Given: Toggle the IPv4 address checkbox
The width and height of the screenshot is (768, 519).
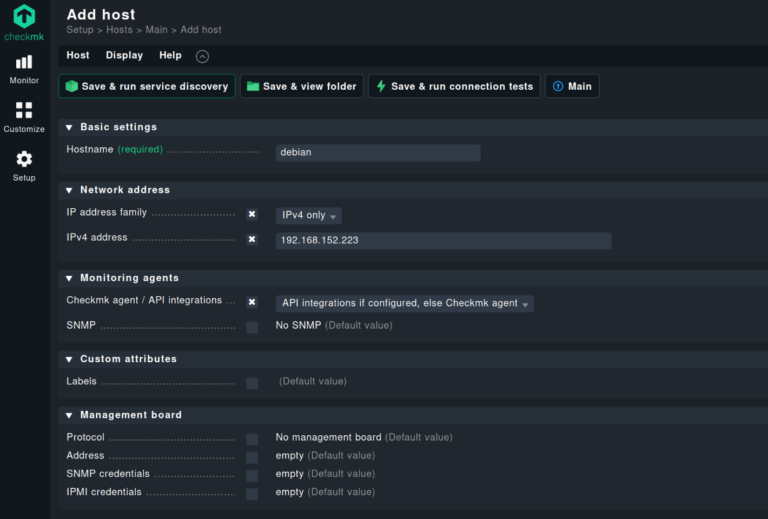Looking at the screenshot, I should coord(252,239).
